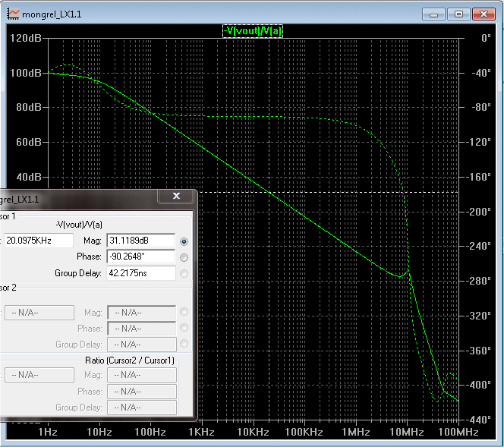
Task: Select Cursor 1 Phase radio button
Action: coord(184,257)
